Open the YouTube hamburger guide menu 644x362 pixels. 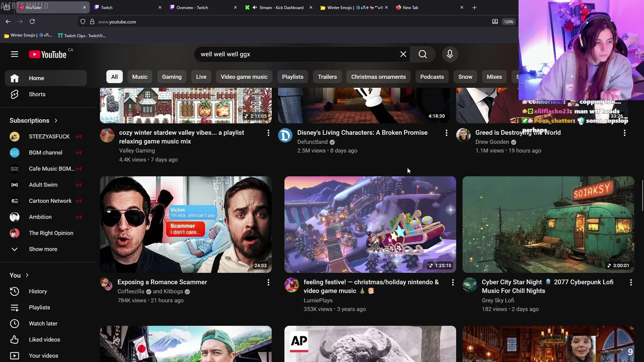point(15,54)
